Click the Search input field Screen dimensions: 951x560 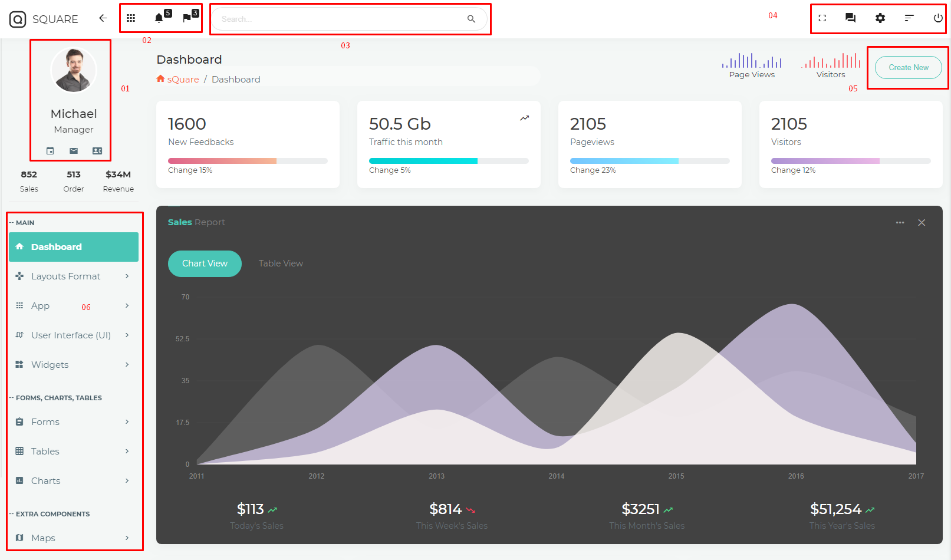[342, 19]
